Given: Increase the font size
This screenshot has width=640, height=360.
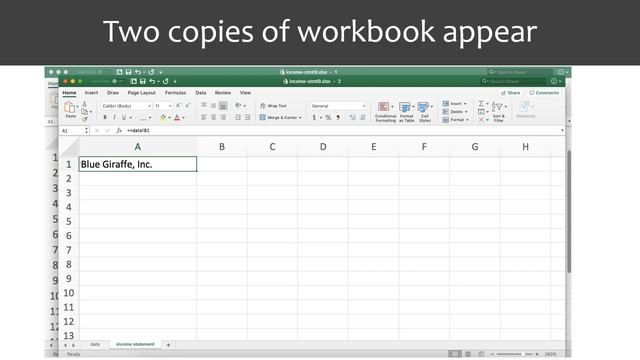Looking at the screenshot, I should [178, 106].
